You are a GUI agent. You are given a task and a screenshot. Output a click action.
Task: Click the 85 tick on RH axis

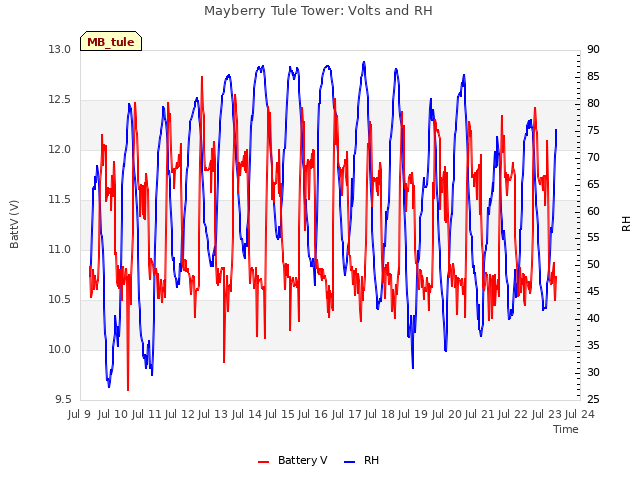593,76
